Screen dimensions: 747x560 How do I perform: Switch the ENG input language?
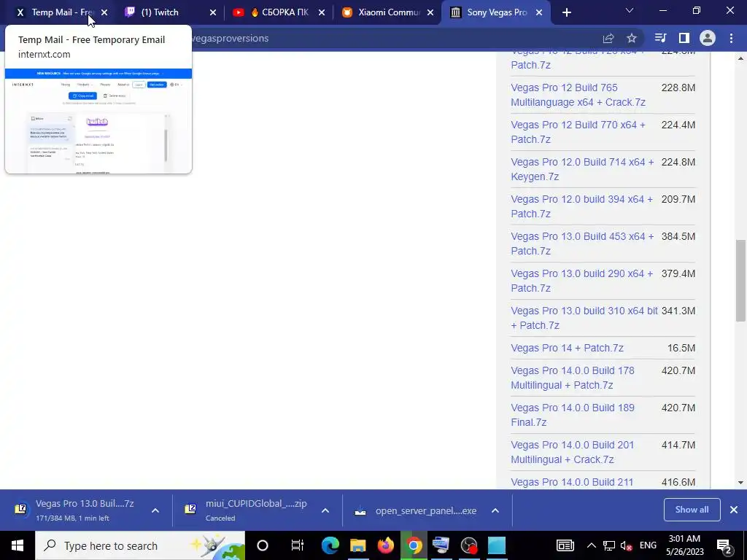tap(648, 545)
